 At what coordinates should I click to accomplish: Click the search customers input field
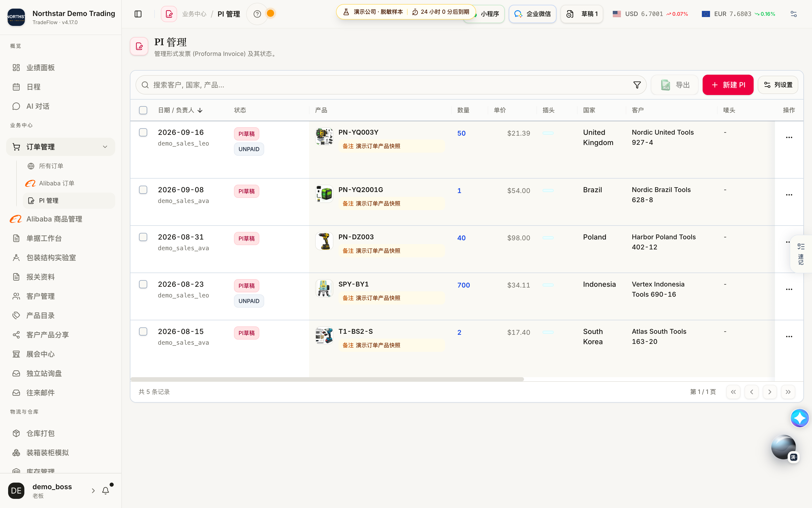pyautogui.click(x=391, y=85)
